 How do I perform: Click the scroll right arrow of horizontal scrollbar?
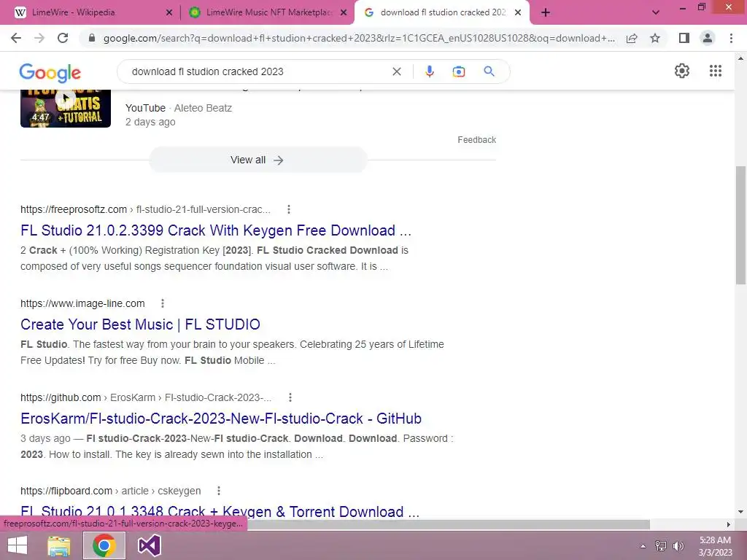729,524
